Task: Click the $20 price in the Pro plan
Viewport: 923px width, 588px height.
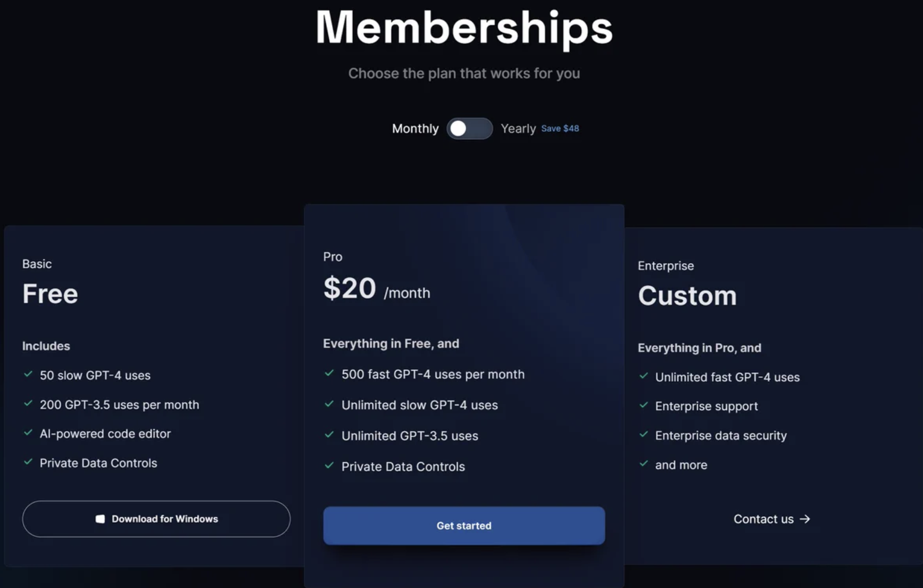Action: click(x=350, y=288)
